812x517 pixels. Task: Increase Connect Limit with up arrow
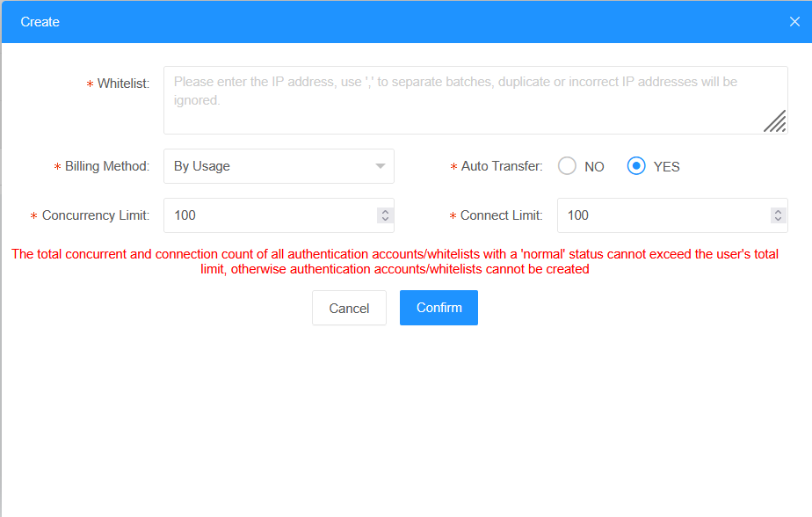point(778,212)
